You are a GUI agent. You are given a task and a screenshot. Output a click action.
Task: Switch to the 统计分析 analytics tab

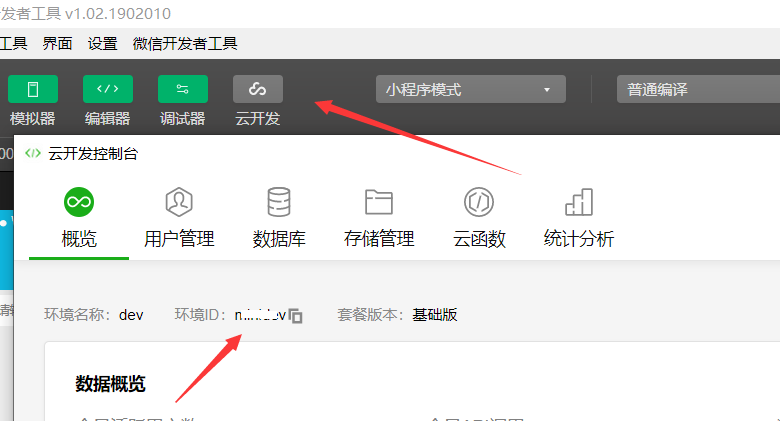(579, 218)
